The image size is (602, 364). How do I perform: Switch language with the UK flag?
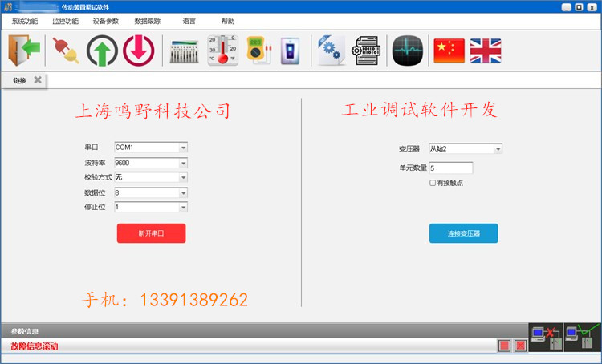(x=486, y=51)
